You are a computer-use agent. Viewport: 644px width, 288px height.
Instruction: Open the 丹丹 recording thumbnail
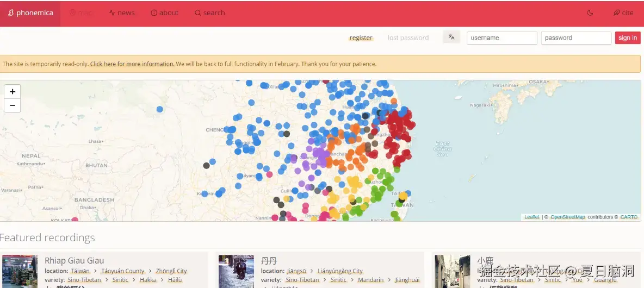click(236, 271)
